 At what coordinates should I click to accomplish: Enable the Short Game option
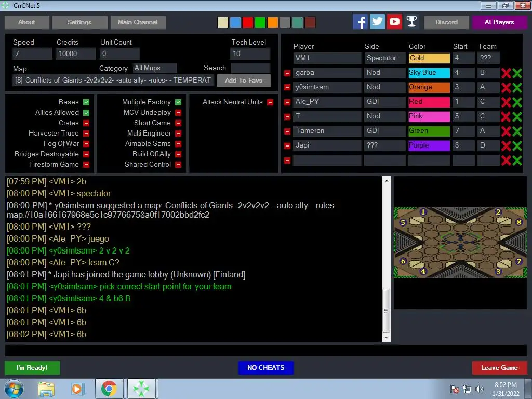pyautogui.click(x=178, y=123)
